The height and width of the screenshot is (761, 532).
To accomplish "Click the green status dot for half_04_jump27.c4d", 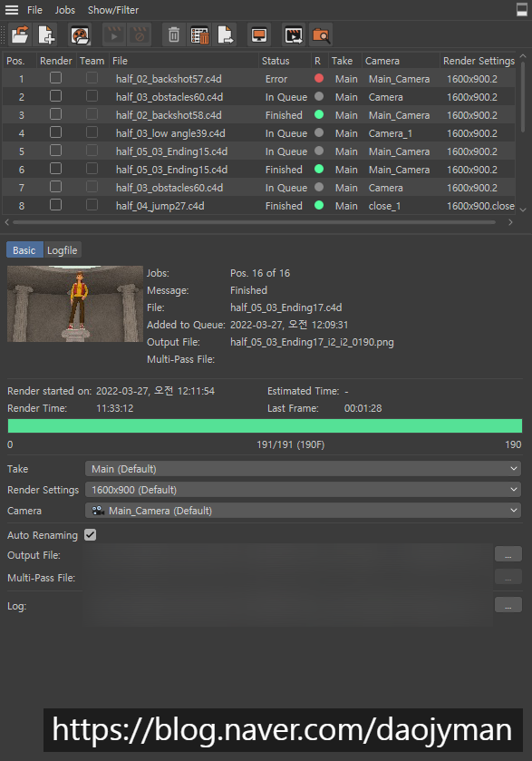I will (x=319, y=205).
